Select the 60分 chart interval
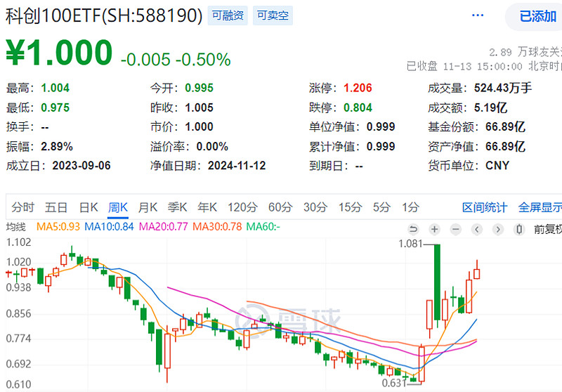This screenshot has width=562, height=392. tap(280, 207)
